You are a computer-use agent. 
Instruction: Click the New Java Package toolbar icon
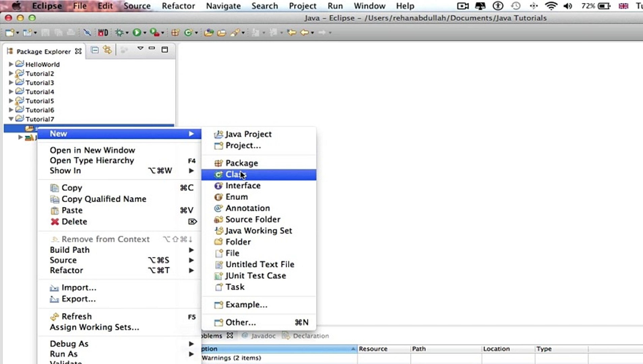pos(175,33)
